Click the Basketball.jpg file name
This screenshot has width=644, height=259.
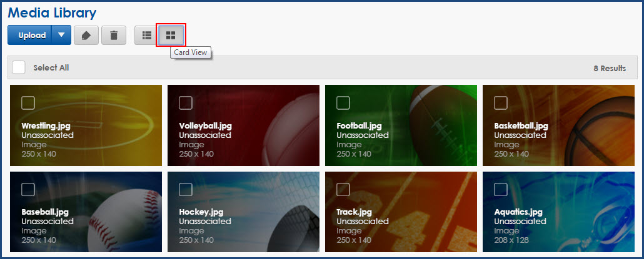click(x=521, y=126)
